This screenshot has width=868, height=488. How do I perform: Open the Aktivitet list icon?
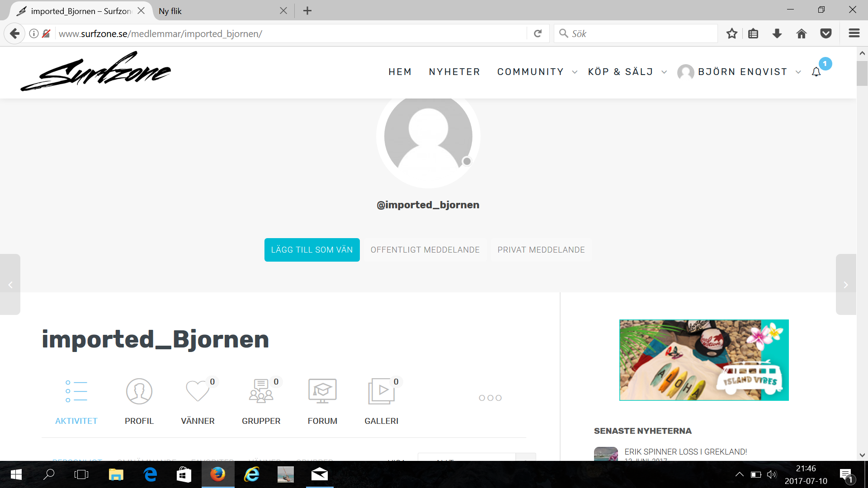point(76,391)
